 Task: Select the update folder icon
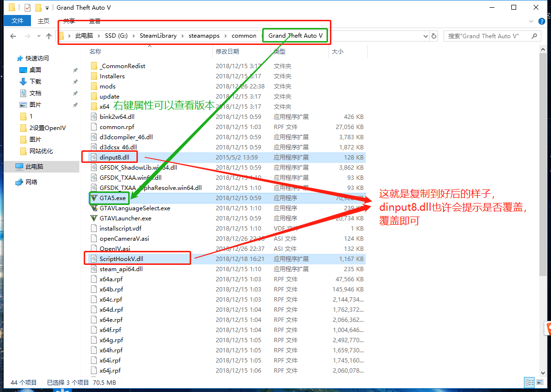coord(93,97)
